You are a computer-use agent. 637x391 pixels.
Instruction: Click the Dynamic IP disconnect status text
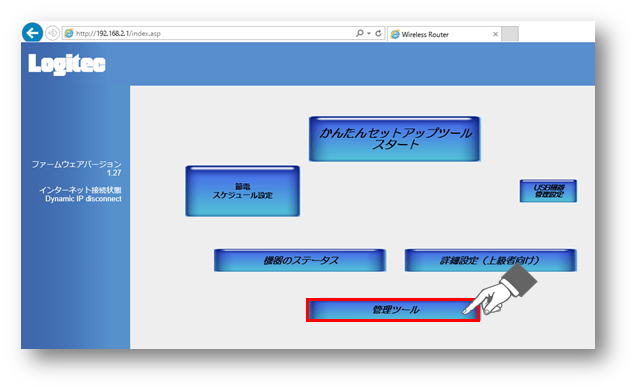point(83,199)
